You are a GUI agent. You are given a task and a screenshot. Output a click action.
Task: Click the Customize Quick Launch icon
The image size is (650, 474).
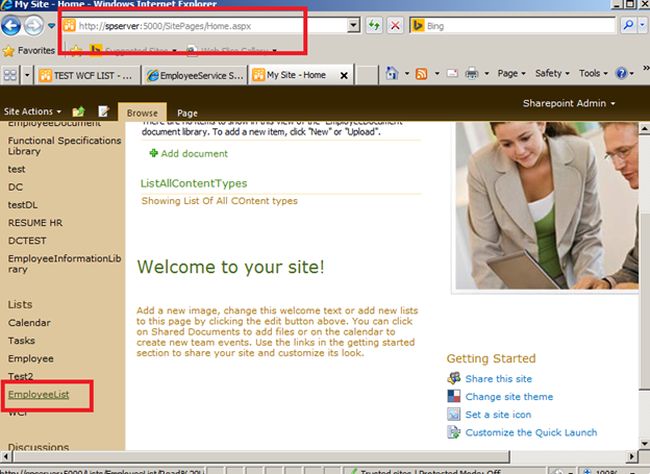tap(454, 432)
